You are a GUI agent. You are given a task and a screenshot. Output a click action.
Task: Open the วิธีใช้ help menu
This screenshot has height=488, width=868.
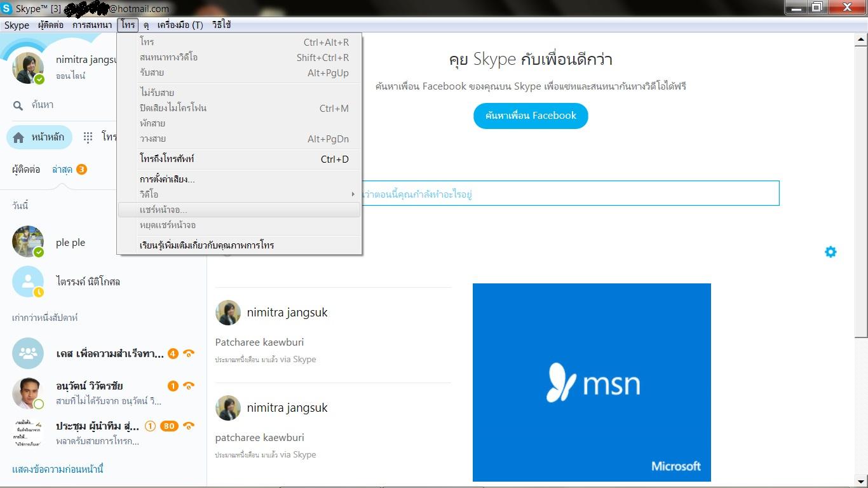pos(221,25)
